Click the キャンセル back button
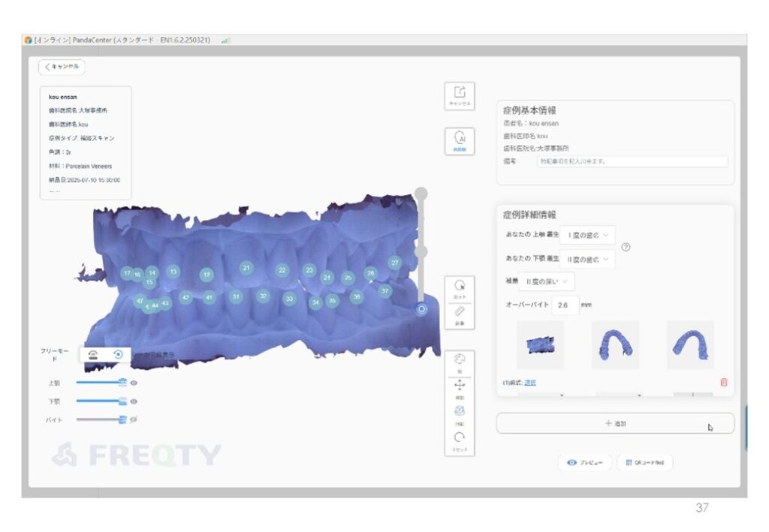This screenshot has width=769, height=532. [62, 67]
